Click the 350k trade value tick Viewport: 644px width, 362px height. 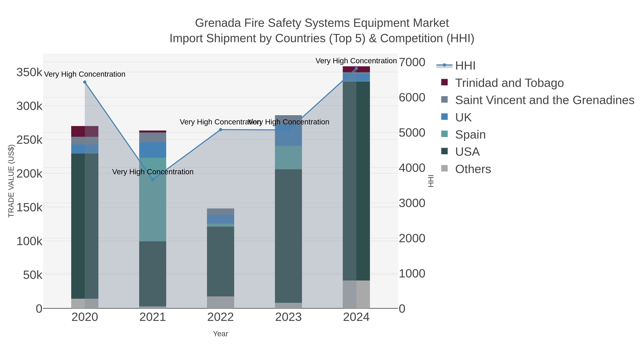(30, 72)
